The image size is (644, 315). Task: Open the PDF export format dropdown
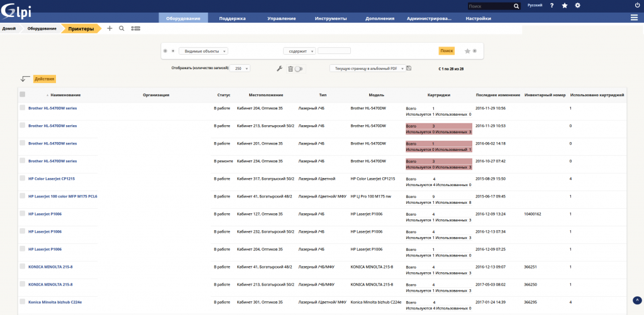pos(367,69)
